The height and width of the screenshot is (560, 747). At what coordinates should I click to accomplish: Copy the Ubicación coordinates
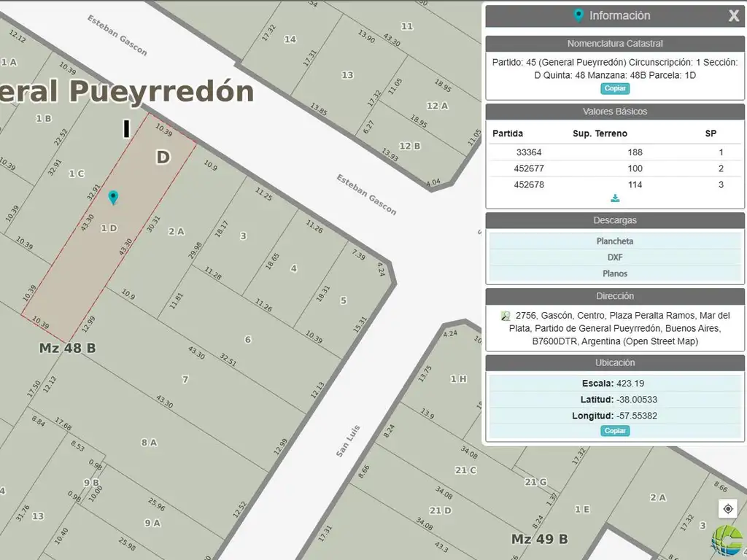point(615,431)
